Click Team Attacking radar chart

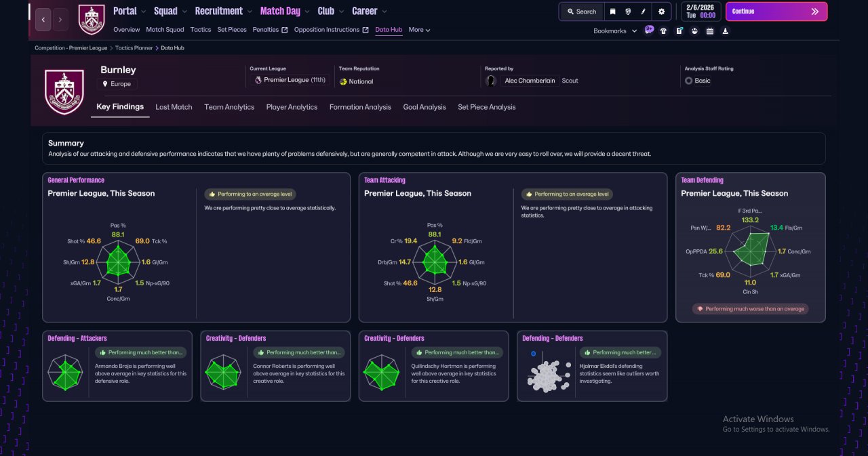tap(434, 262)
